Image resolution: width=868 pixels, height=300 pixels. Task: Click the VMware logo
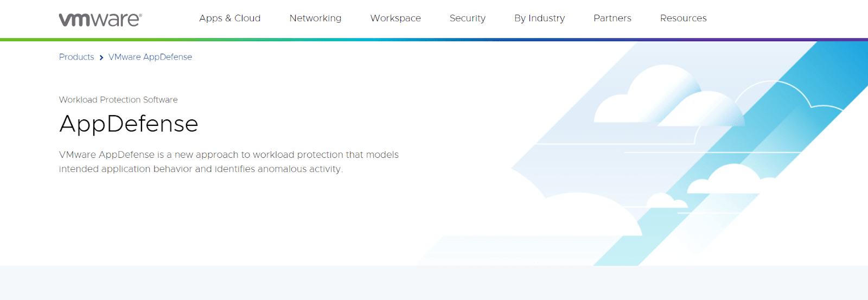pos(100,20)
